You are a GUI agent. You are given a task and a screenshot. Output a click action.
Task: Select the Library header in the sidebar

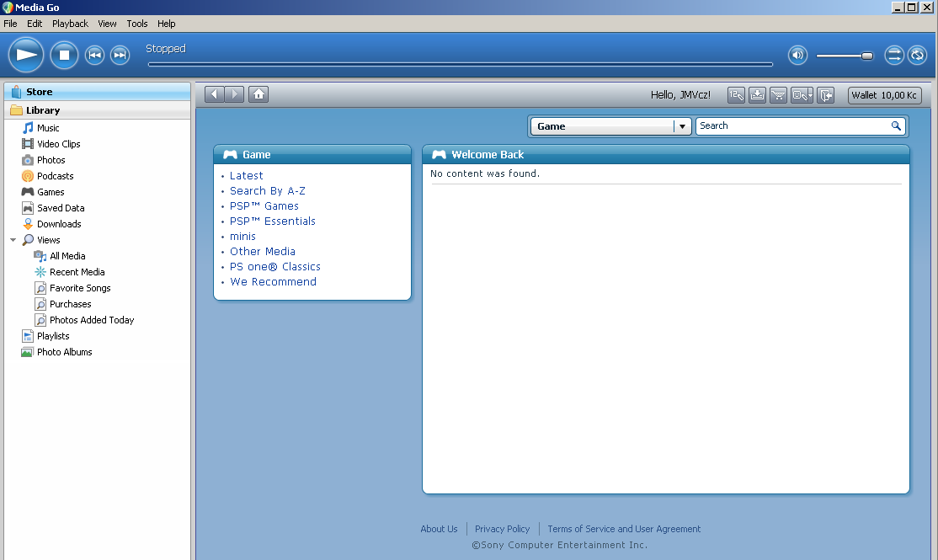(98, 110)
